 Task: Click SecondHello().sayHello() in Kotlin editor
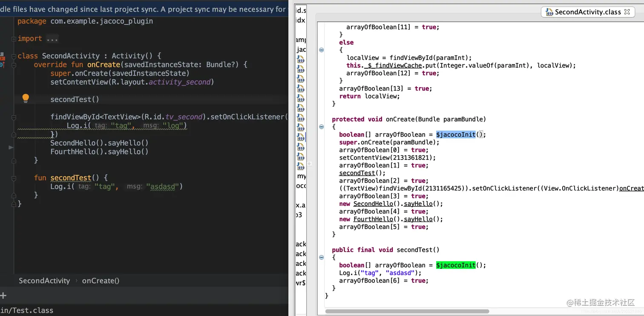point(99,143)
